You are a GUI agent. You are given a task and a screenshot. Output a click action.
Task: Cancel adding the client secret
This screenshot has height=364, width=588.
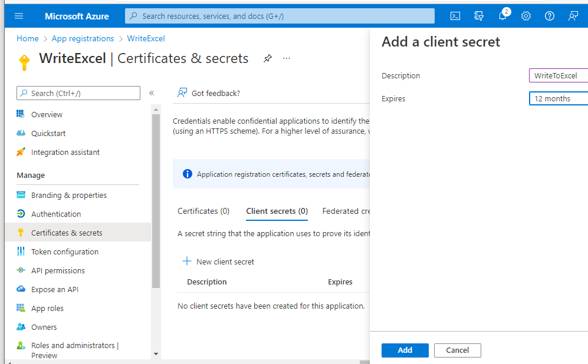[x=458, y=350]
